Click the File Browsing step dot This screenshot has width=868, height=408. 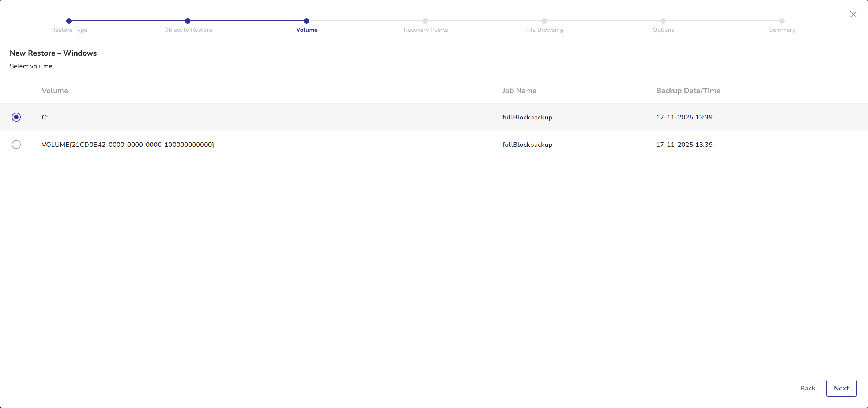[544, 21]
